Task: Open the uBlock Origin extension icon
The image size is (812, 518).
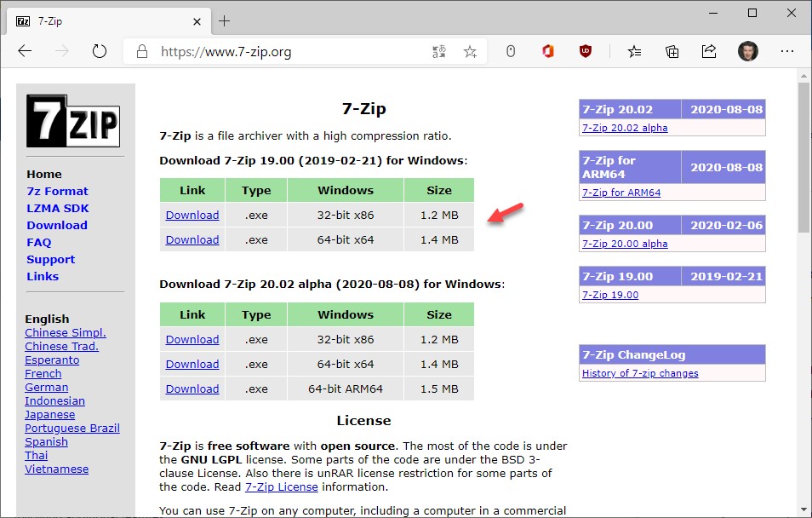Action: pyautogui.click(x=586, y=51)
